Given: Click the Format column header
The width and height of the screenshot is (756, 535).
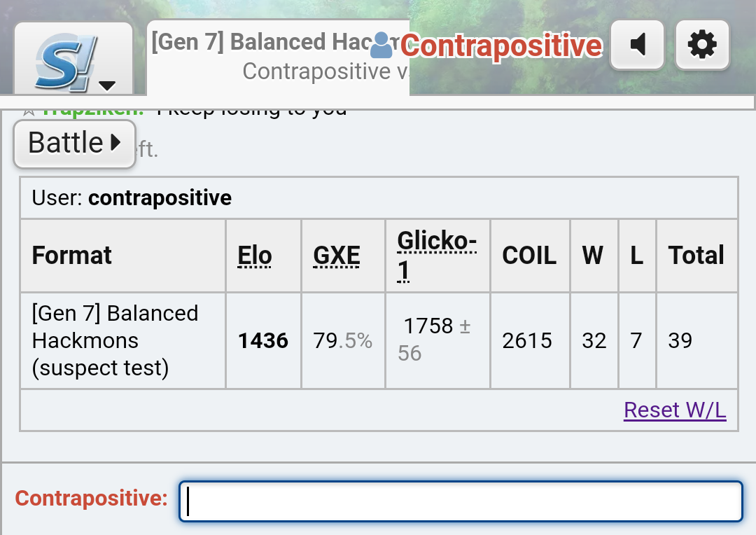Looking at the screenshot, I should coord(72,256).
